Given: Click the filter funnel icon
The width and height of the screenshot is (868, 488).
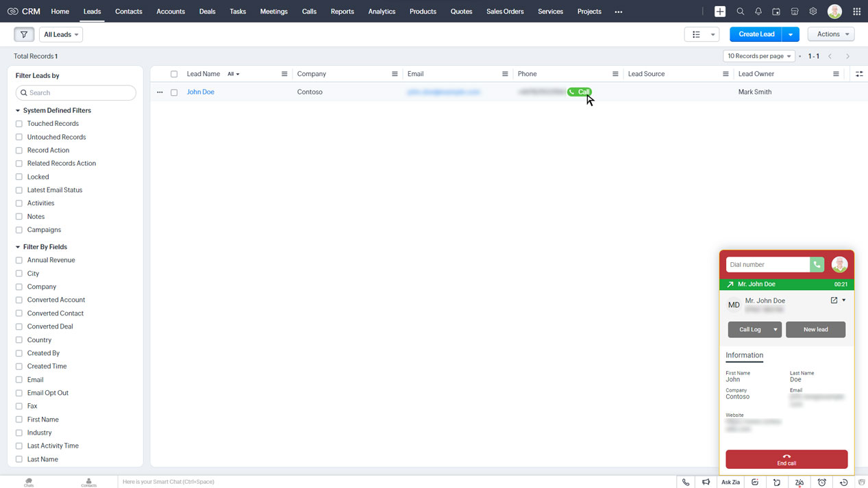Looking at the screenshot, I should 24,34.
